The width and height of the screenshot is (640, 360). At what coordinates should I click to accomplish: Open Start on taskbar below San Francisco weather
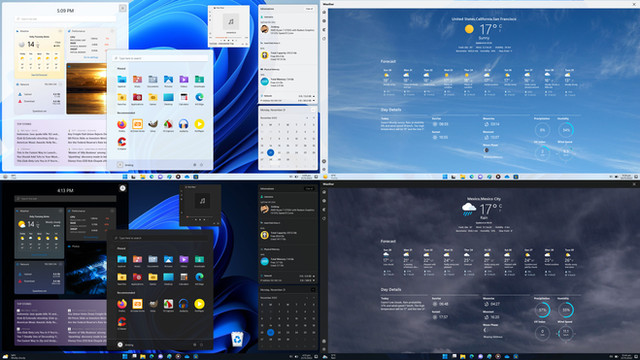click(x=444, y=177)
